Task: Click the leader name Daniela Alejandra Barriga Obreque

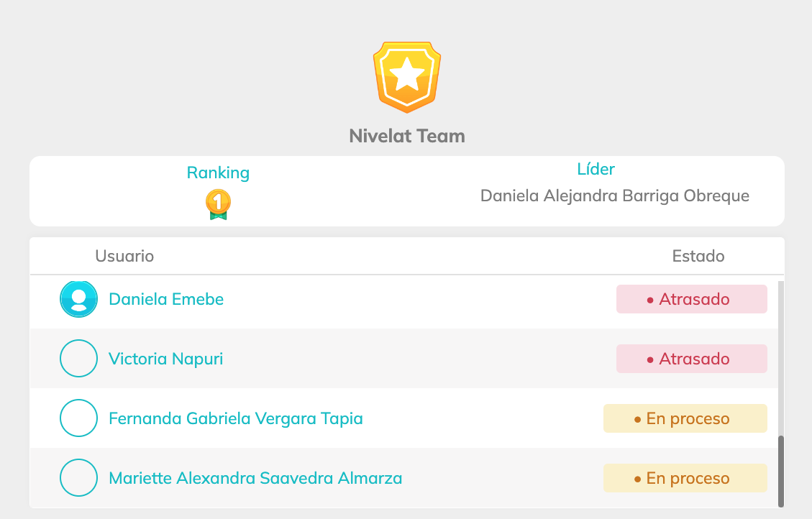Action: click(615, 196)
